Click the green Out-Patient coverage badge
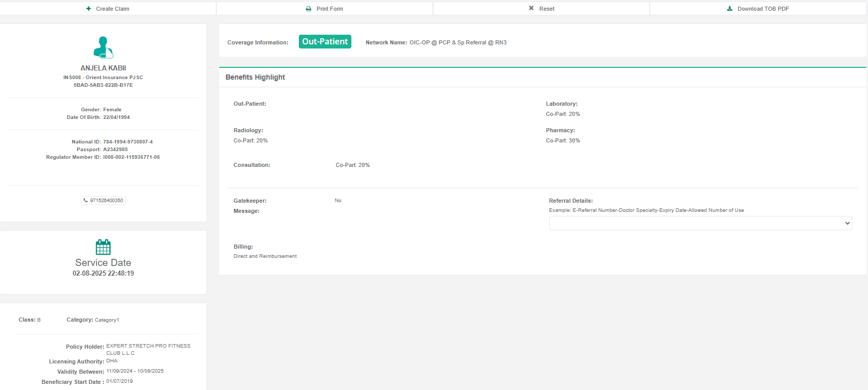This screenshot has width=868, height=390. click(x=325, y=42)
